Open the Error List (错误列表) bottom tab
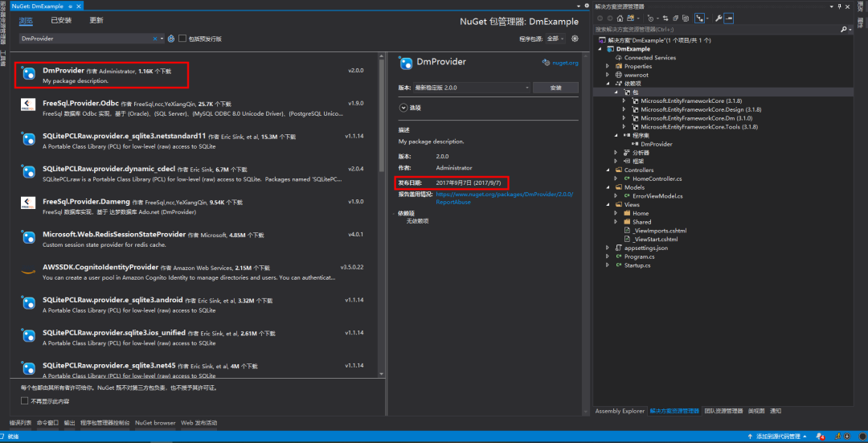The height and width of the screenshot is (443, 868). (x=20, y=423)
